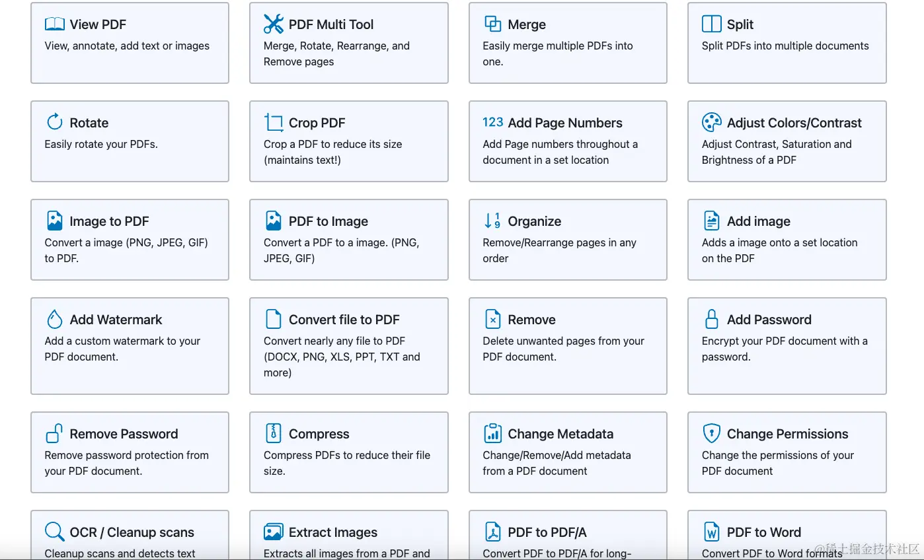
Task: Launch the Crop PDF title link
Action: click(x=317, y=123)
